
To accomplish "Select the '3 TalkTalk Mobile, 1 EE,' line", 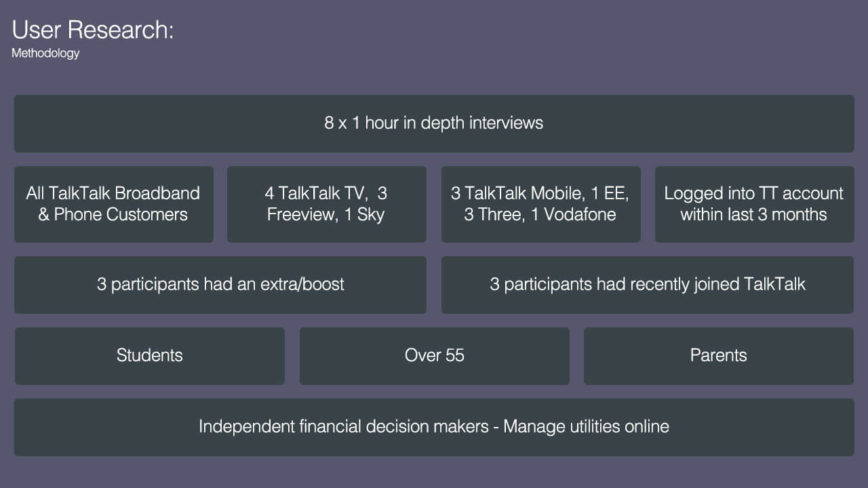I will tap(540, 193).
